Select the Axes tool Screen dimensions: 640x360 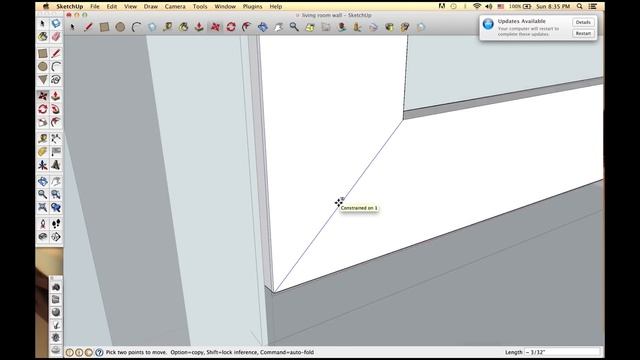click(42, 165)
